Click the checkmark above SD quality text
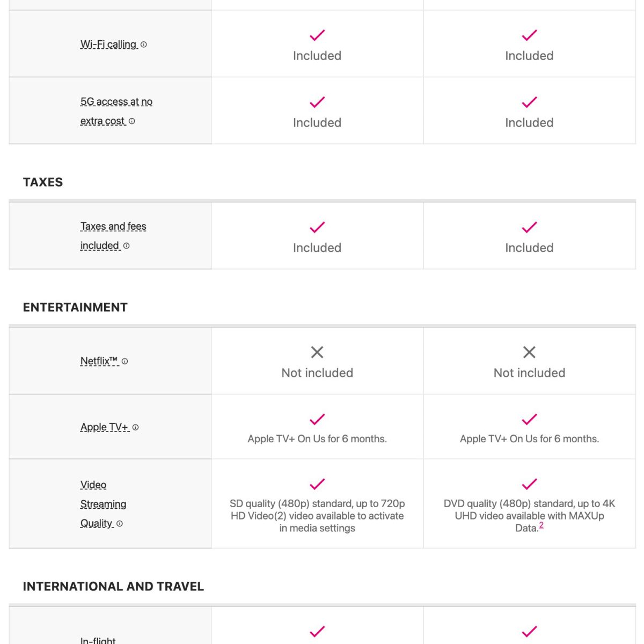Image resolution: width=644 pixels, height=644 pixels. [317, 484]
